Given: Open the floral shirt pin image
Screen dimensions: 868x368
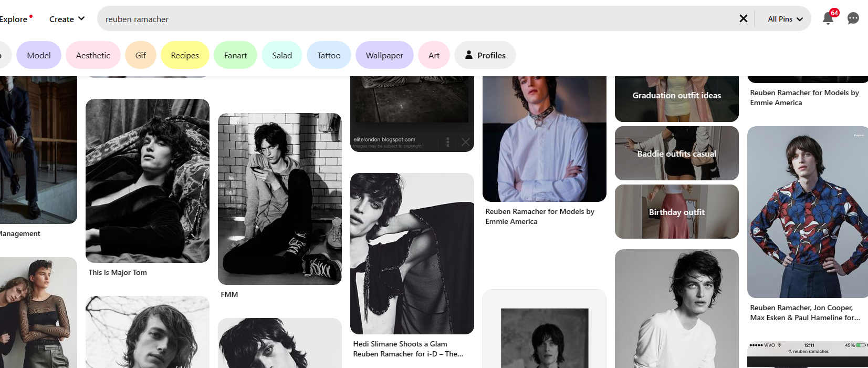Looking at the screenshot, I should tap(808, 212).
